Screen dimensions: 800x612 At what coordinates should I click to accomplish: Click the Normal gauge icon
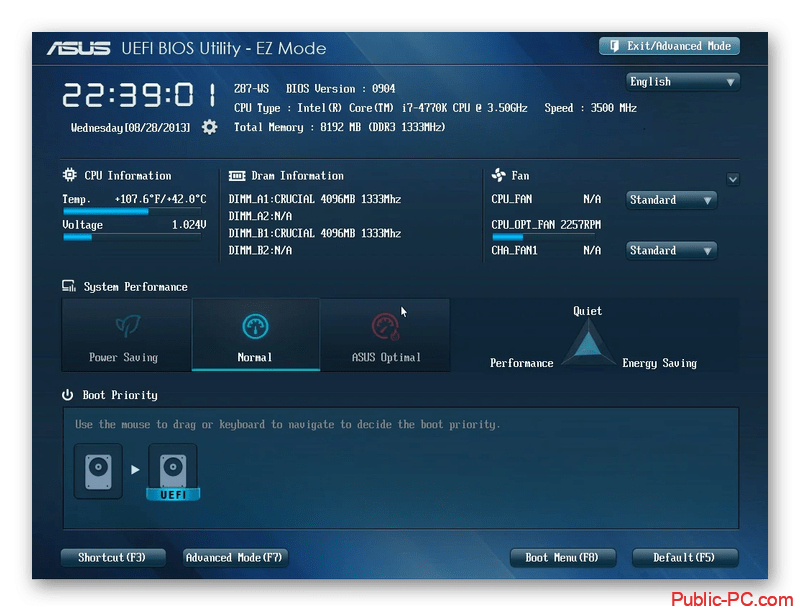(x=255, y=326)
